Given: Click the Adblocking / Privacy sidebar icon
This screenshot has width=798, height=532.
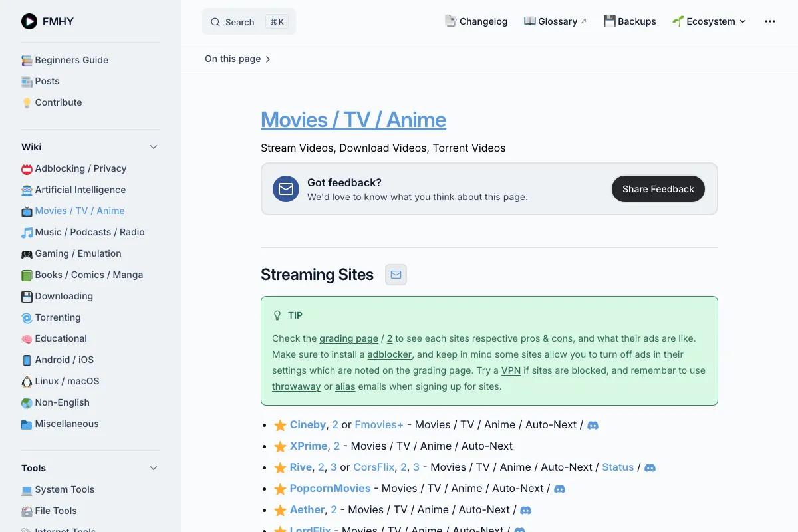Looking at the screenshot, I should tap(27, 169).
